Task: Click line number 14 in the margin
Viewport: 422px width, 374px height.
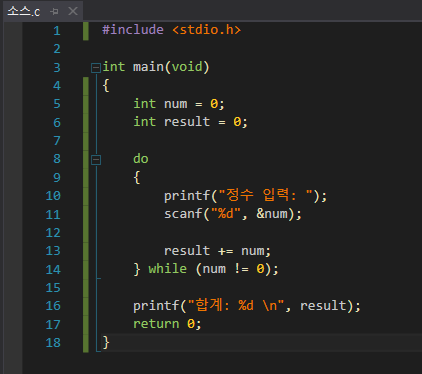Action: (53, 269)
